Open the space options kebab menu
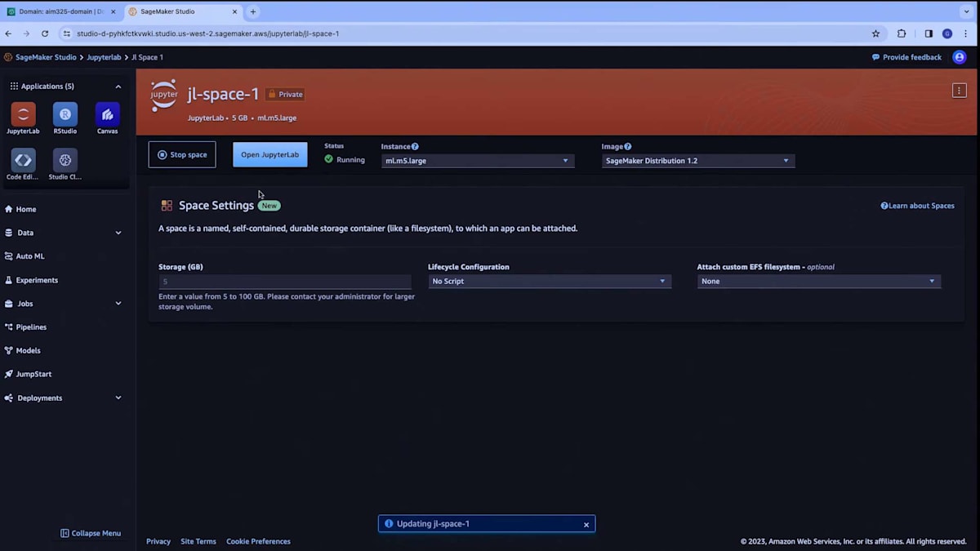This screenshot has height=551, width=980. tap(960, 91)
